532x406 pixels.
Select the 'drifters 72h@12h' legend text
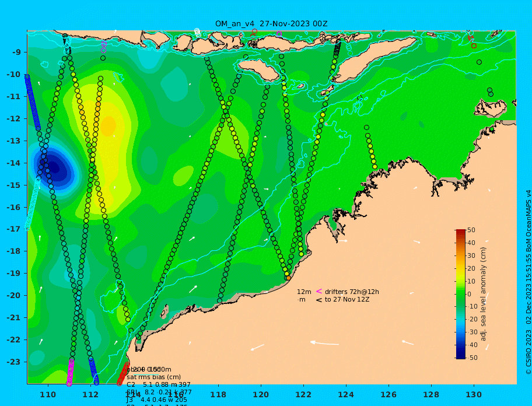[x=352, y=292]
